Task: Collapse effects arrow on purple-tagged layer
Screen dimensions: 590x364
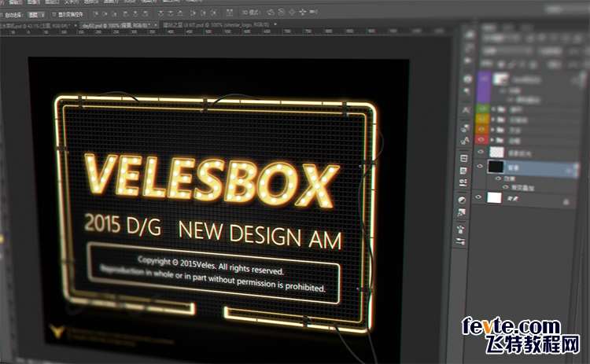Action: pyautogui.click(x=576, y=79)
